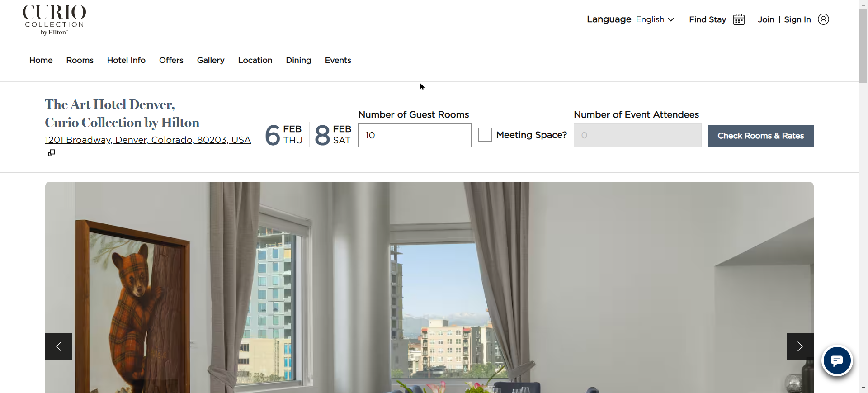
Task: Click the Number of Guest Rooms field
Action: coord(415,135)
